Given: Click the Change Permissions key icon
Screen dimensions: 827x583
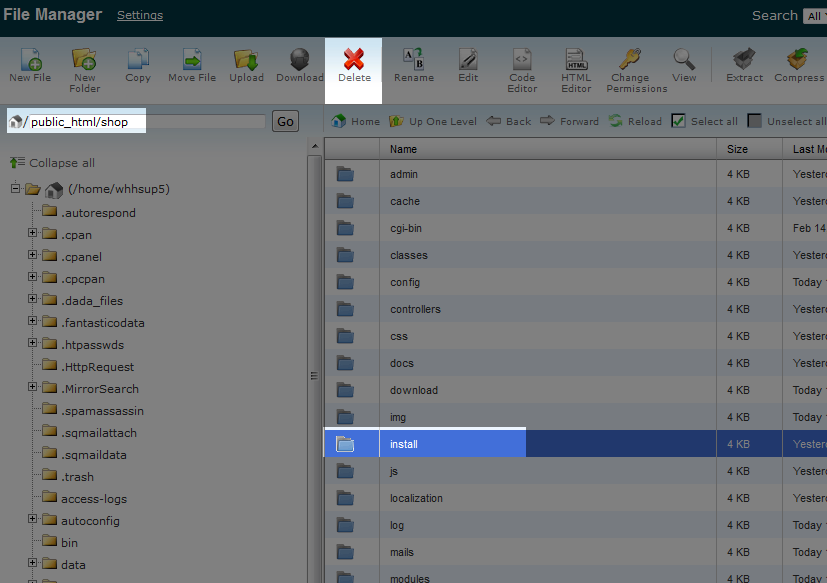Looking at the screenshot, I should [x=630, y=60].
